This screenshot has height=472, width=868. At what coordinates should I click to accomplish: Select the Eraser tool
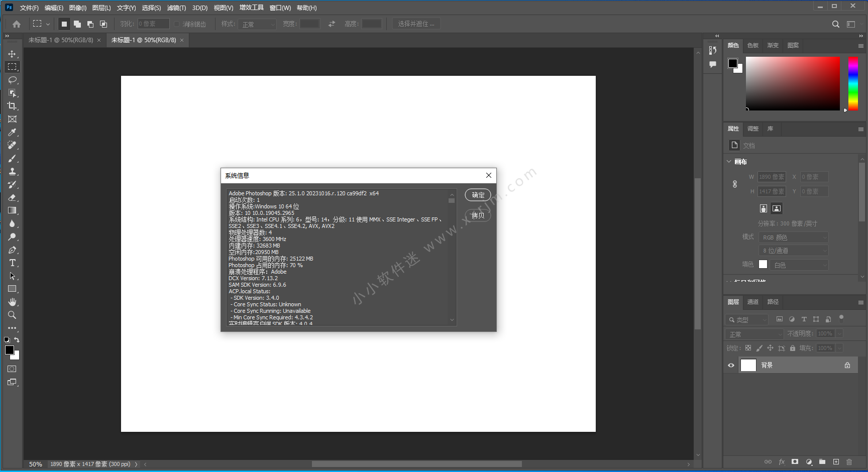tap(12, 197)
